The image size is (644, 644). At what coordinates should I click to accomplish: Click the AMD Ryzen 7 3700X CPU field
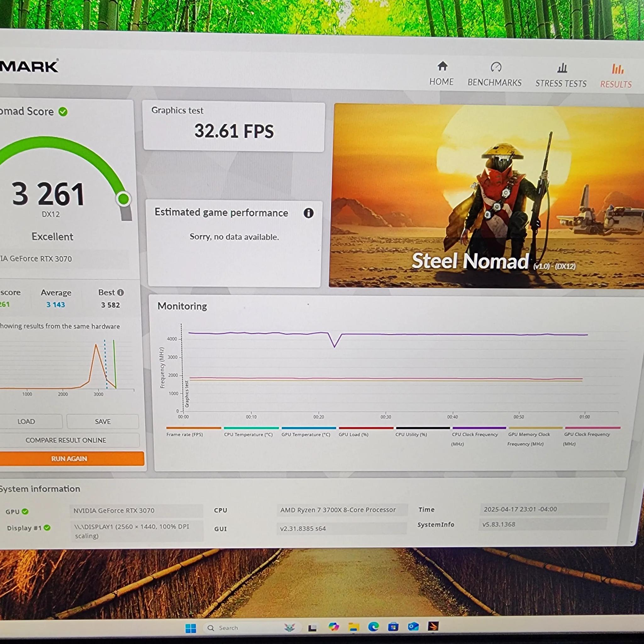(342, 510)
